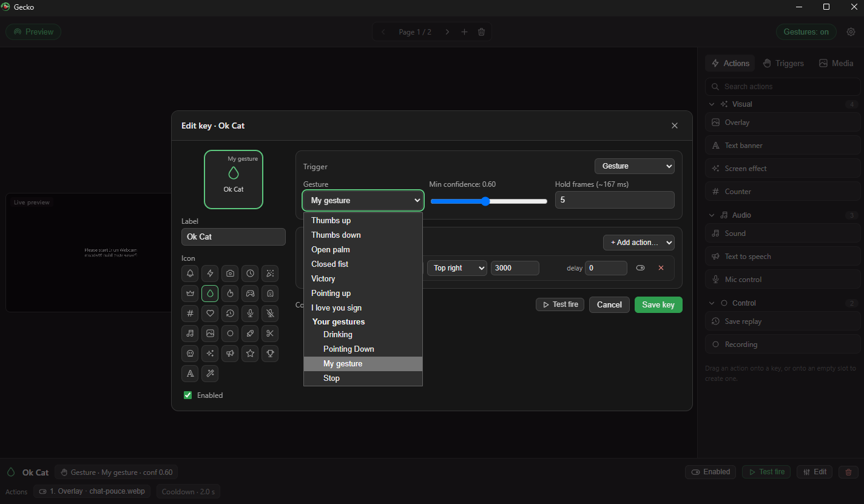Choose the skull icon
864x504 pixels.
coord(190,354)
